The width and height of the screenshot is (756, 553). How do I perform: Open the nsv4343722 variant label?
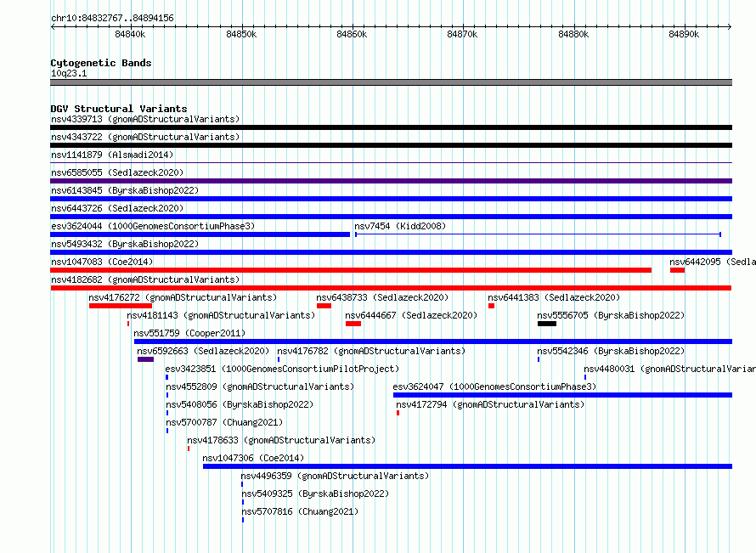coord(145,137)
